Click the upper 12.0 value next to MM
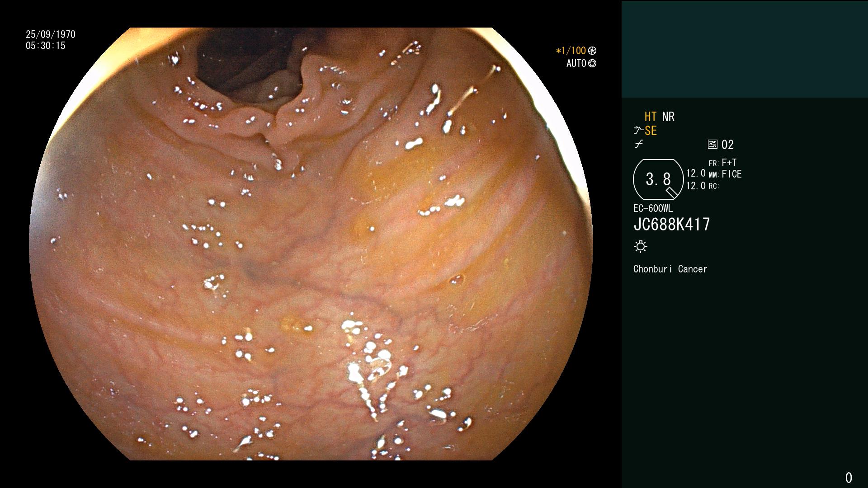The image size is (868, 488). (696, 174)
